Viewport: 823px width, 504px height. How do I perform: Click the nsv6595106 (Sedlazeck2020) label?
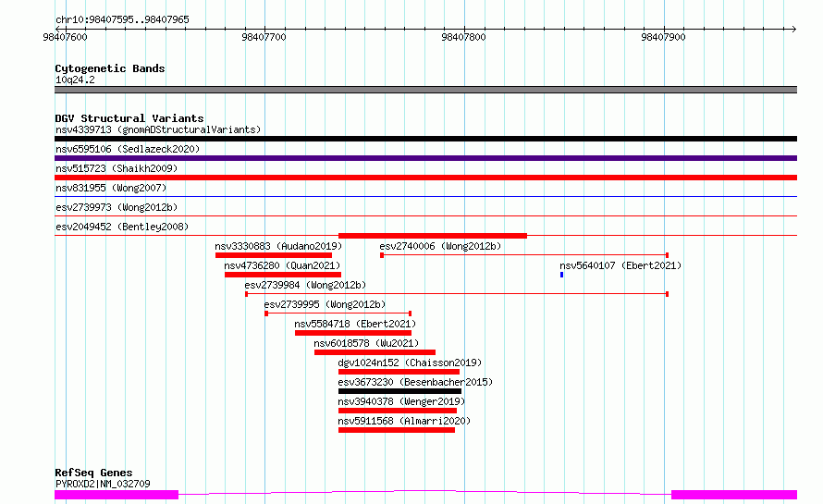(128, 149)
